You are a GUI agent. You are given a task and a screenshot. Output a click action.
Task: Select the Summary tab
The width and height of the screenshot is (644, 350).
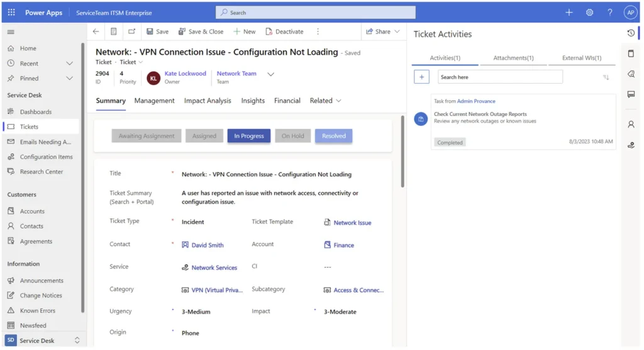(x=111, y=100)
